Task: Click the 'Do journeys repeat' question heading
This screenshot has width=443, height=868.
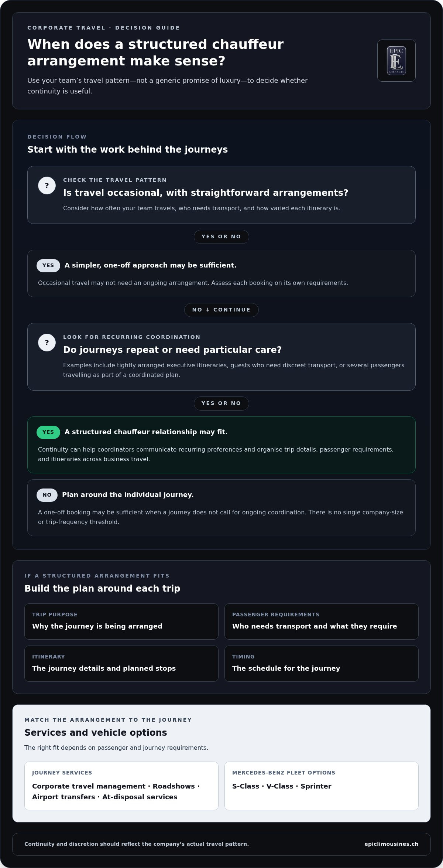Action: pyautogui.click(x=172, y=350)
